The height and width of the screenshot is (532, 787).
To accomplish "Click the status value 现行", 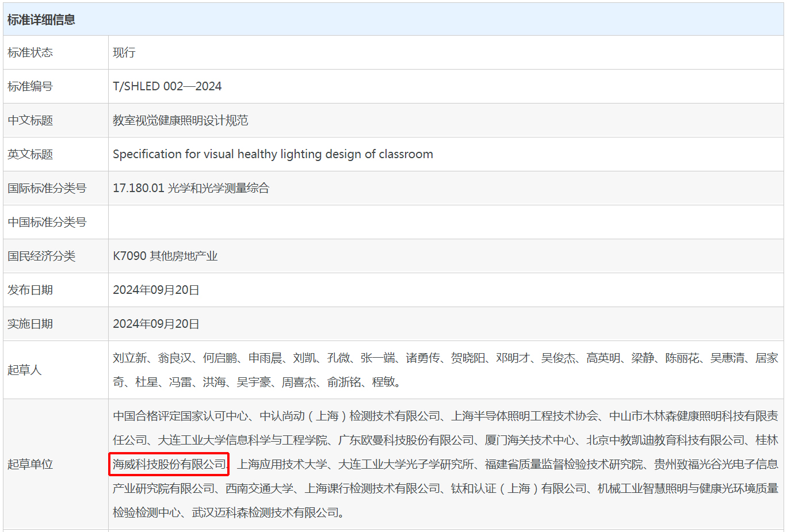I will click(x=124, y=52).
